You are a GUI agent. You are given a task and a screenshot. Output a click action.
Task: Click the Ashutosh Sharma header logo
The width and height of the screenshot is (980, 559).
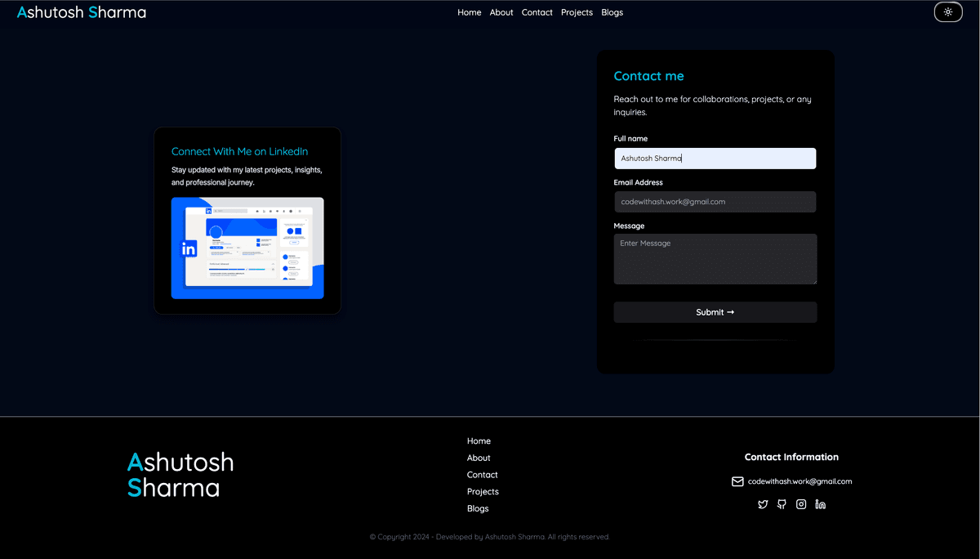(82, 12)
